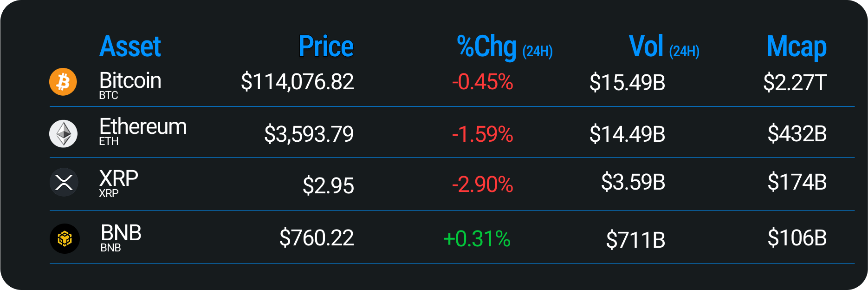Open the XRP asset name
The image size is (868, 290).
118,178
